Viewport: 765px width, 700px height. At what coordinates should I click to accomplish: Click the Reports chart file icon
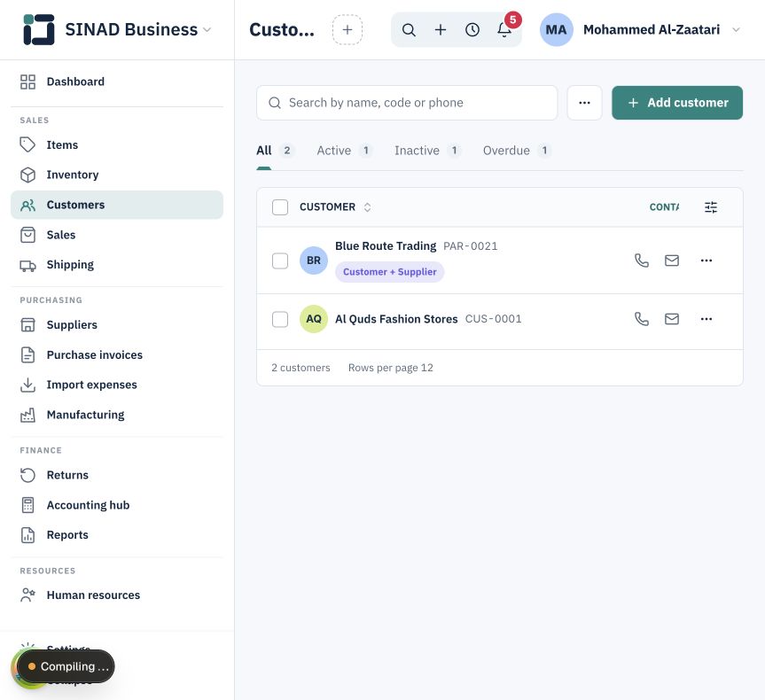27,535
